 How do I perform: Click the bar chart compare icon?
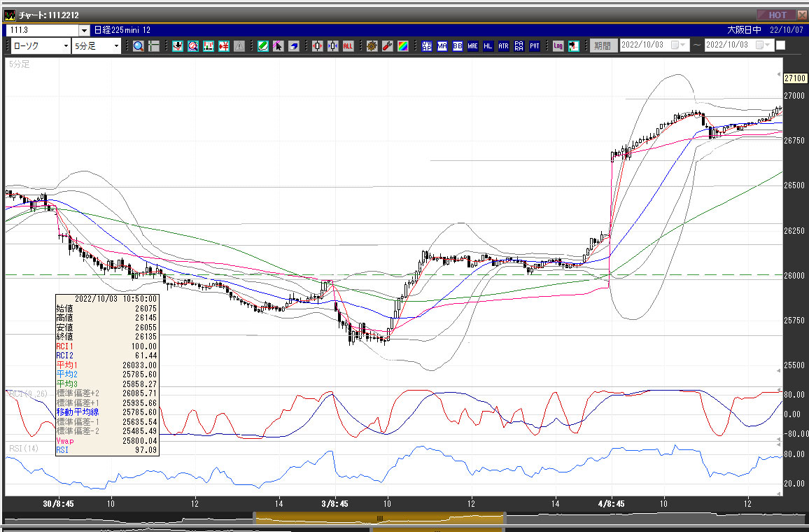pyautogui.click(x=209, y=46)
